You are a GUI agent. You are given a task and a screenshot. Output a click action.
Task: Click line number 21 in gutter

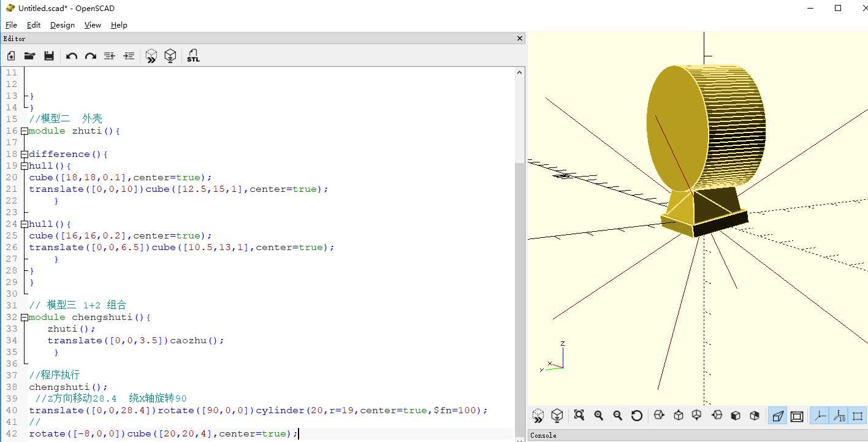click(x=12, y=189)
